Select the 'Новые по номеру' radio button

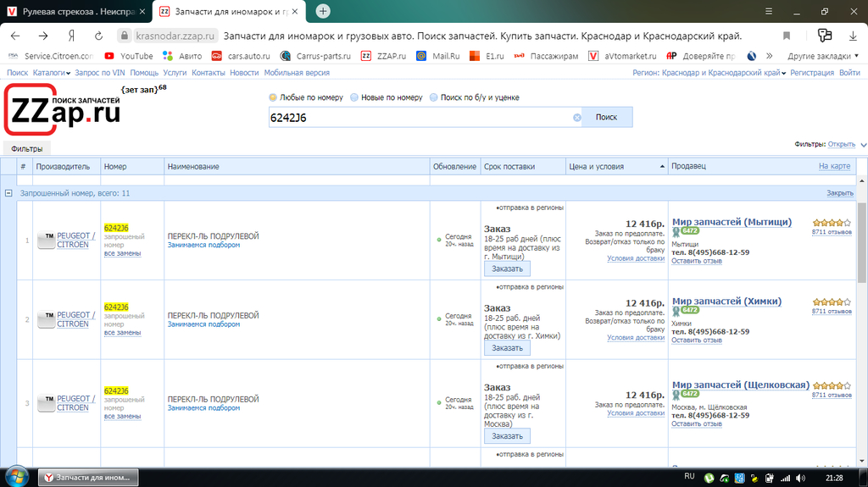354,97
